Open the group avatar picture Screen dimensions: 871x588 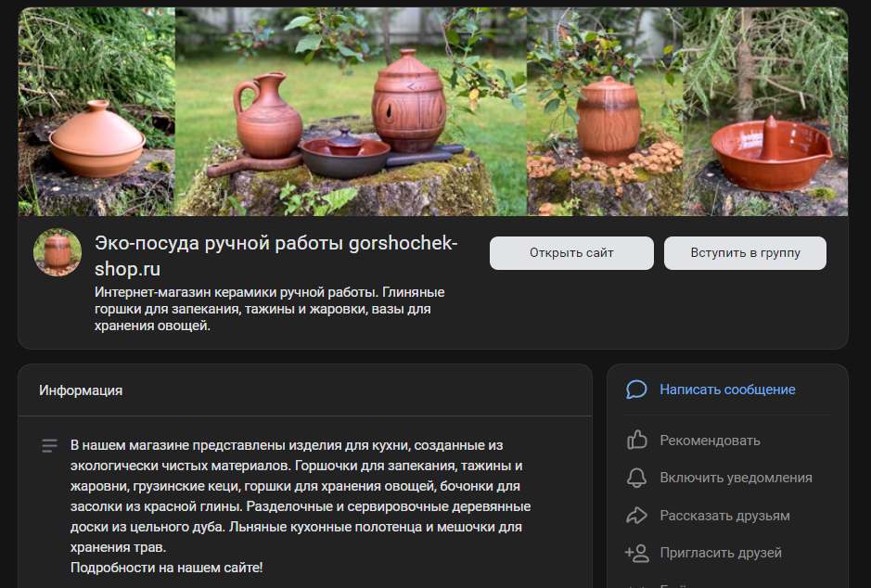58,252
